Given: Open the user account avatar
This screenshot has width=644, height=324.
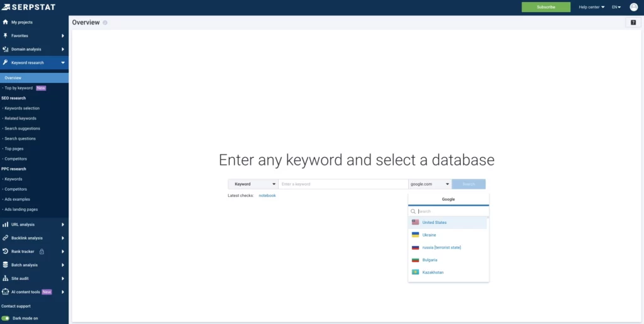Looking at the screenshot, I should [x=633, y=7].
